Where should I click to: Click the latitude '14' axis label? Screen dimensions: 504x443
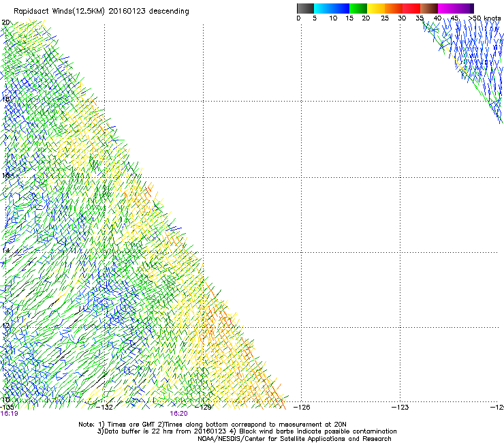[5, 250]
